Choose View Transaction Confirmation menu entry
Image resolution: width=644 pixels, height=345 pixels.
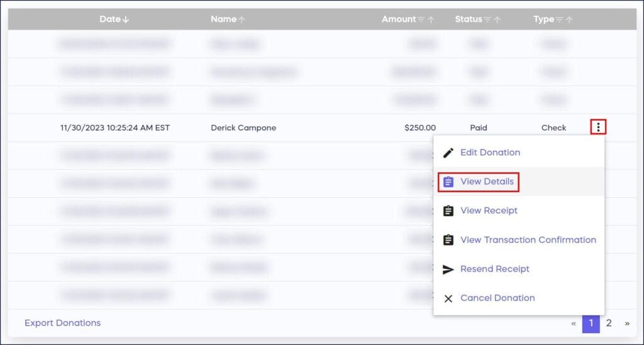tap(528, 239)
